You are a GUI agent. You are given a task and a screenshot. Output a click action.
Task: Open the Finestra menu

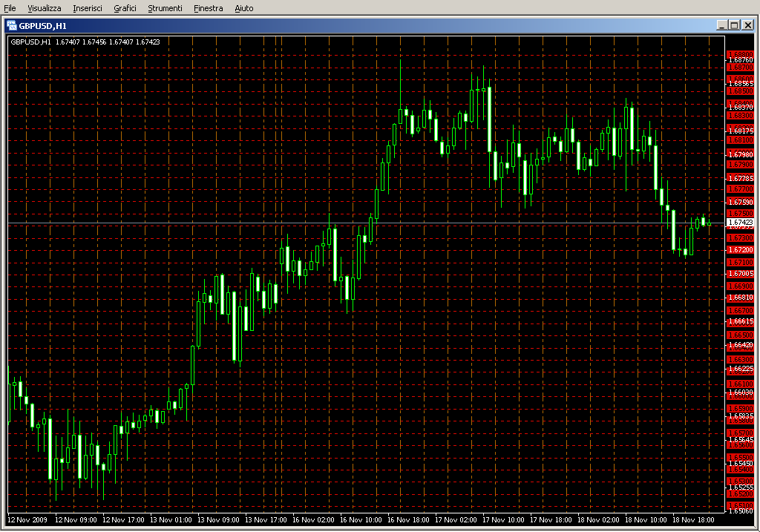[x=208, y=8]
